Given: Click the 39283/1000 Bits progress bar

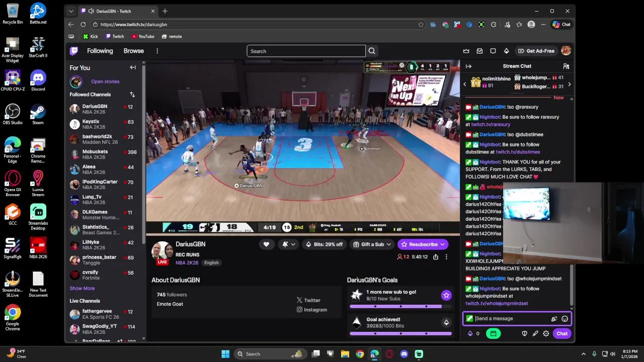Looking at the screenshot, I should point(400,333).
